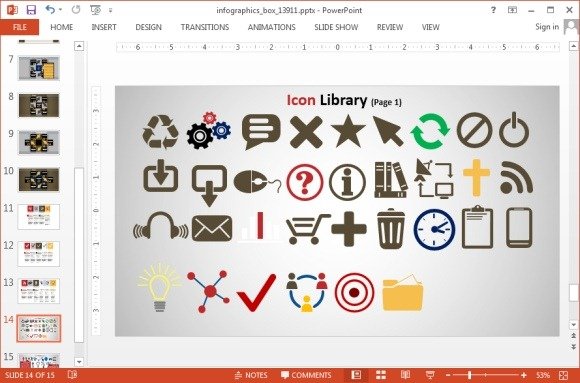Select the power button icon on slide

coord(514,130)
